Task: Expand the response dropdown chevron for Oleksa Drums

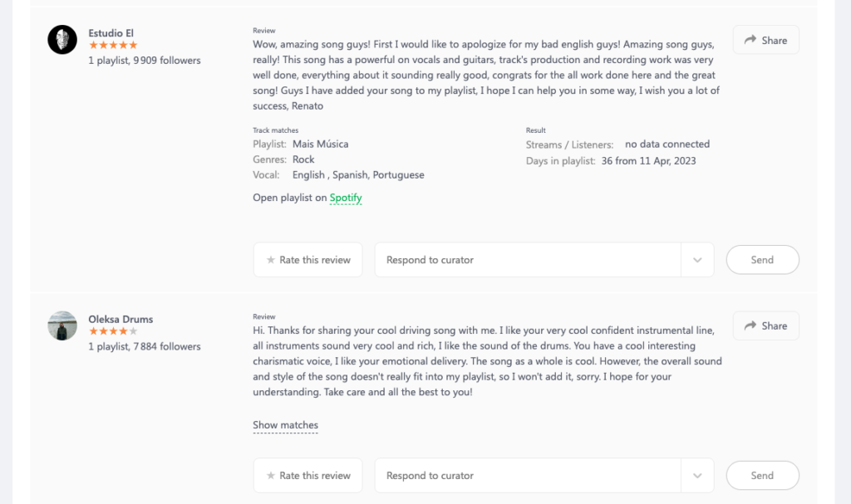Action: (697, 476)
